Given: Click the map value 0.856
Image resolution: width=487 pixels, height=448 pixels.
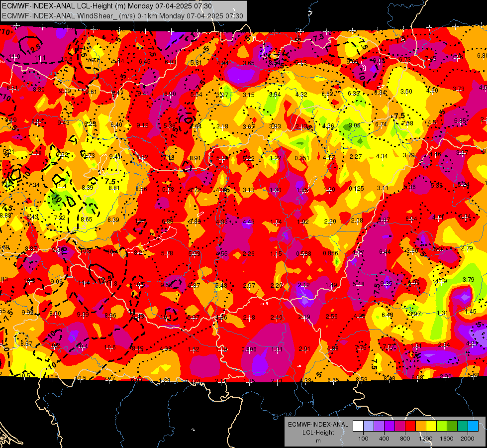Looking at the screenshot, I should point(330,253).
